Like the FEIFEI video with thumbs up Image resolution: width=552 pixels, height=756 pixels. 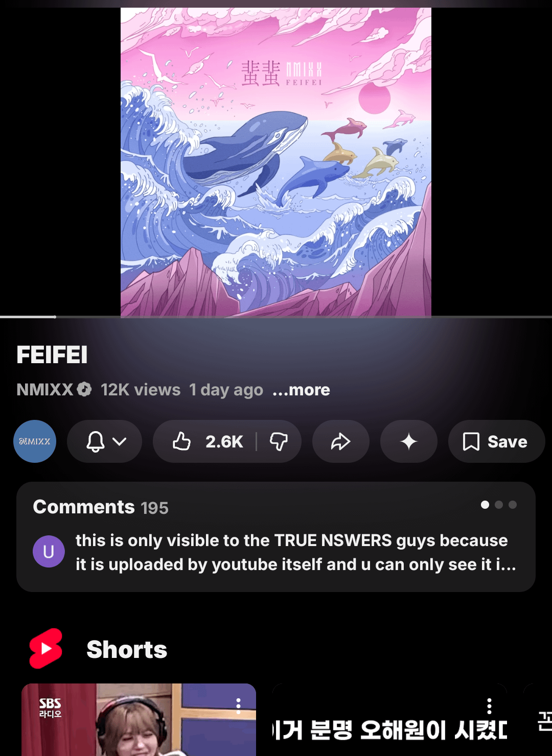point(207,441)
